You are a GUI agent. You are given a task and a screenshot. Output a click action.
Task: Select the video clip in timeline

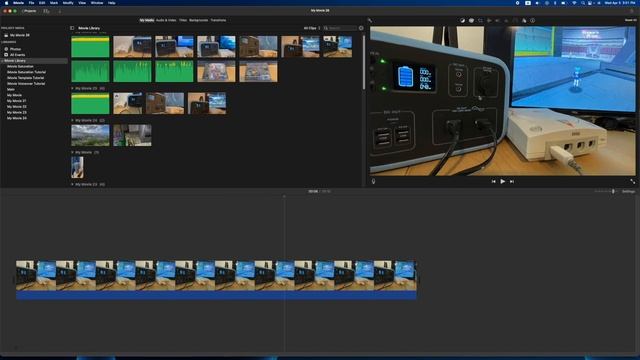tap(216, 276)
